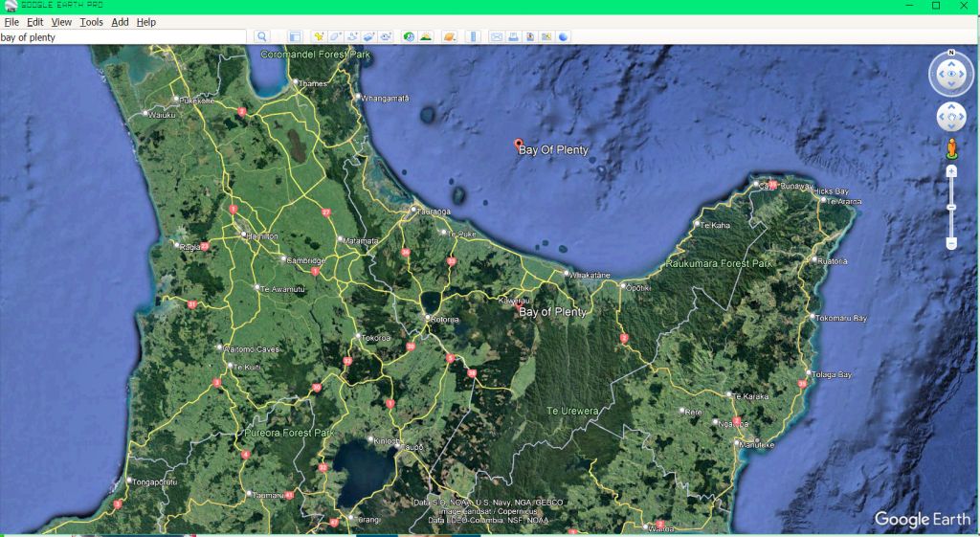Image resolution: width=980 pixels, height=537 pixels.
Task: Click the Email icon in toolbar
Action: coord(497,36)
